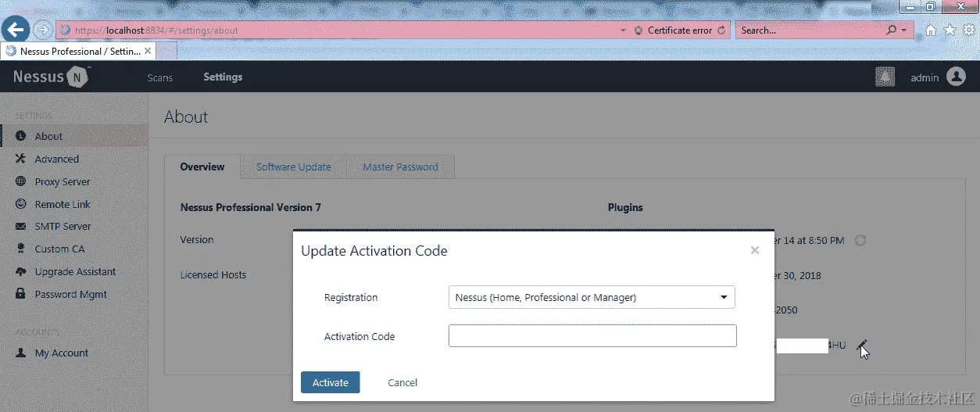Close the Update Activation Code dialog

755,250
